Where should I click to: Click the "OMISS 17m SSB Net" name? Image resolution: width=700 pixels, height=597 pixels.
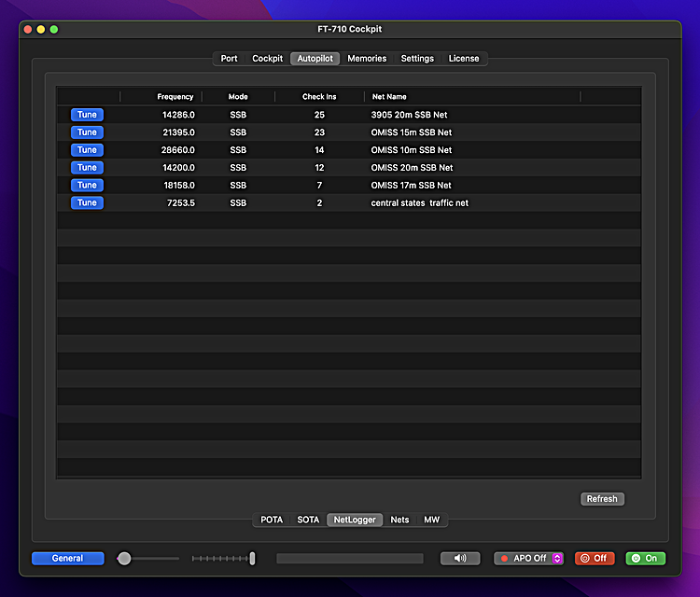(x=411, y=186)
